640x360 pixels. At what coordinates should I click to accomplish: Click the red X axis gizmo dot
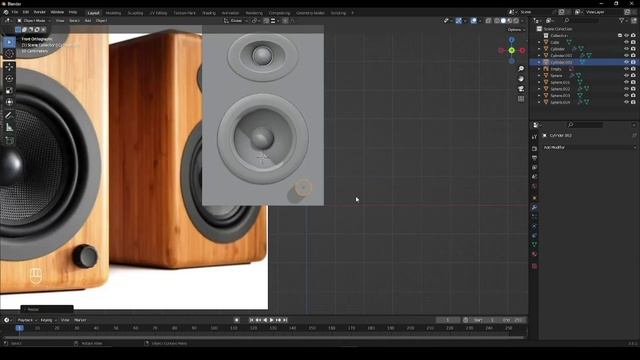(x=522, y=51)
